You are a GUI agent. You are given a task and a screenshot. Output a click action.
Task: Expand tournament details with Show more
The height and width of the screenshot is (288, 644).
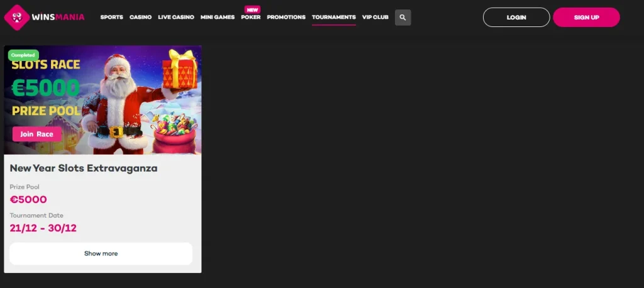(101, 253)
